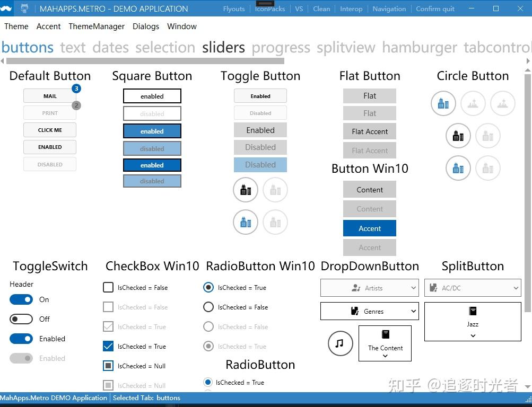The width and height of the screenshot is (532, 407).
Task: Click the music note circle button near DropDownButton
Action: point(340,343)
